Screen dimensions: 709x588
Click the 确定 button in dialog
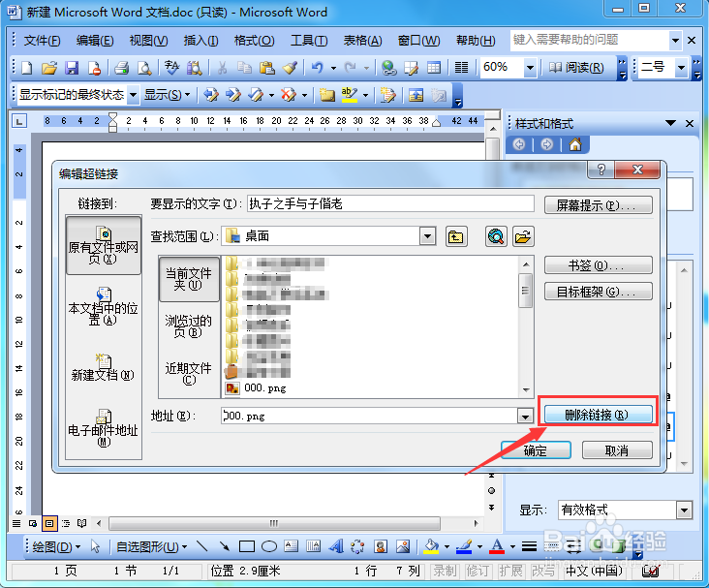tap(536, 450)
